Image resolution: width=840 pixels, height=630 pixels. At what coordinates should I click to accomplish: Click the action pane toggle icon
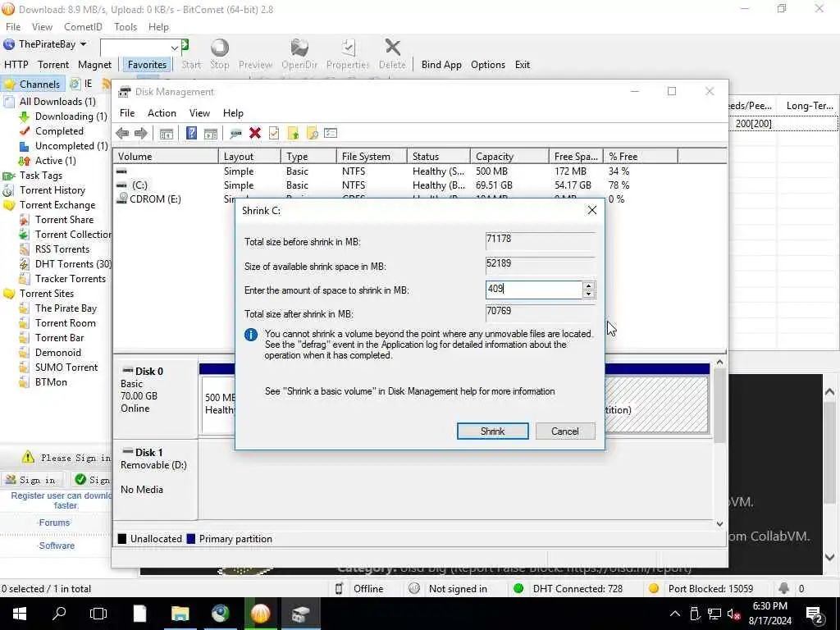[211, 134]
